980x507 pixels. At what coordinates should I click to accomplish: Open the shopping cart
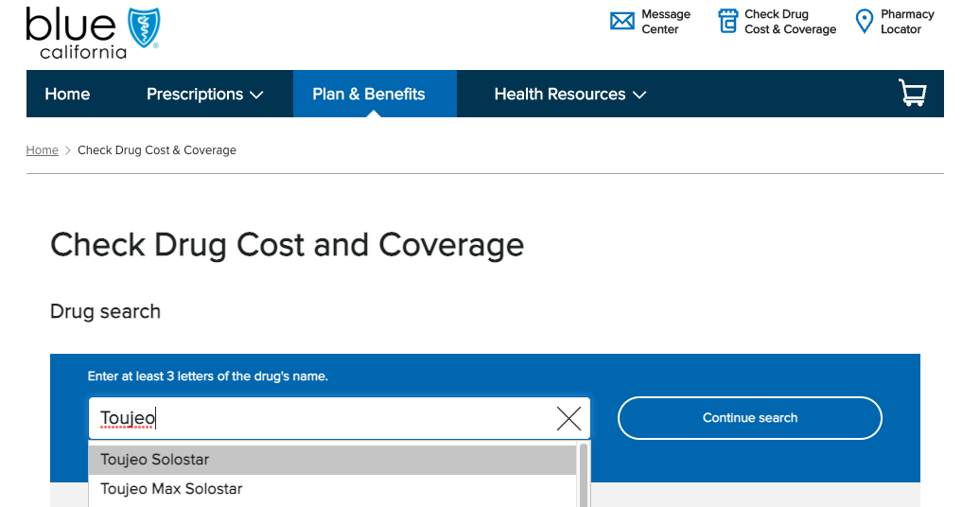pyautogui.click(x=912, y=93)
